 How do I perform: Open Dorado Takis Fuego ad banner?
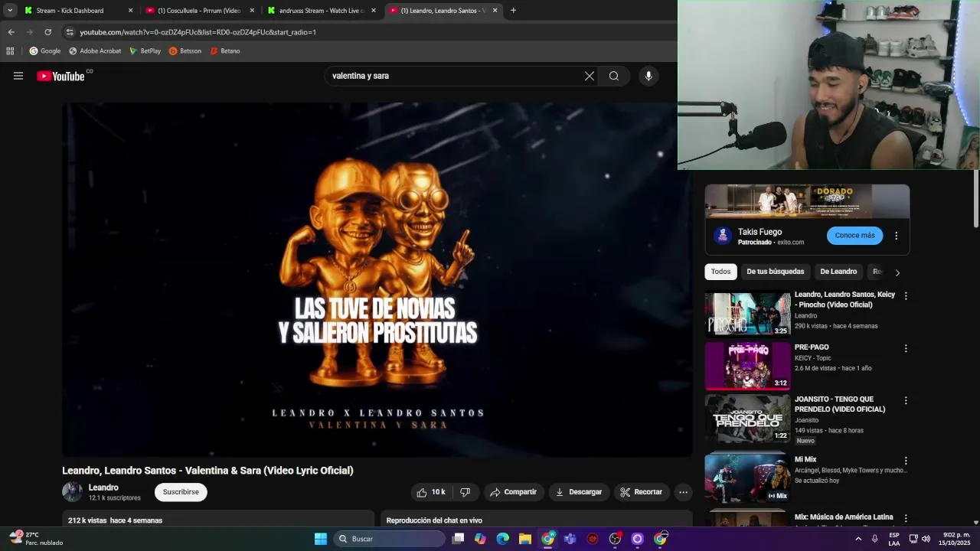[807, 201]
